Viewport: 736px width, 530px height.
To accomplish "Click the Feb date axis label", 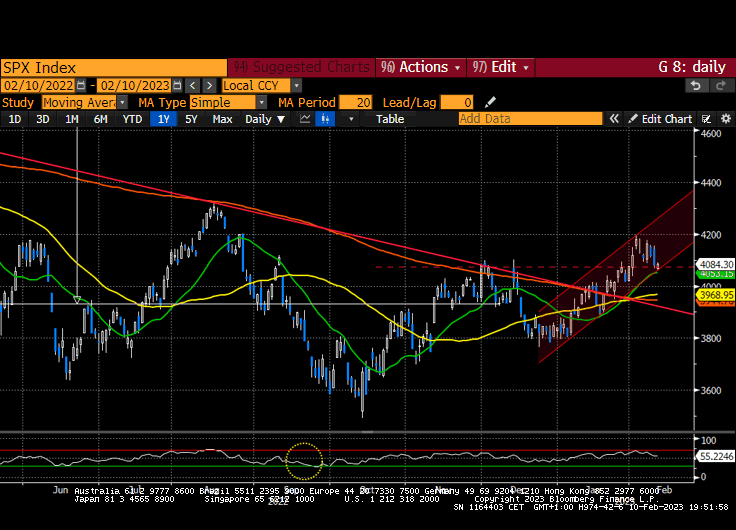I will pos(664,490).
